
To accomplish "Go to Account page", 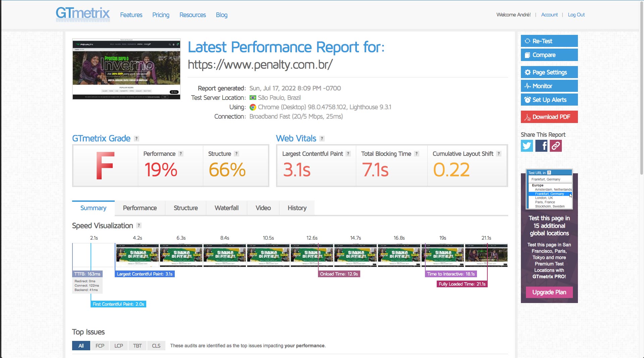I will click(549, 15).
